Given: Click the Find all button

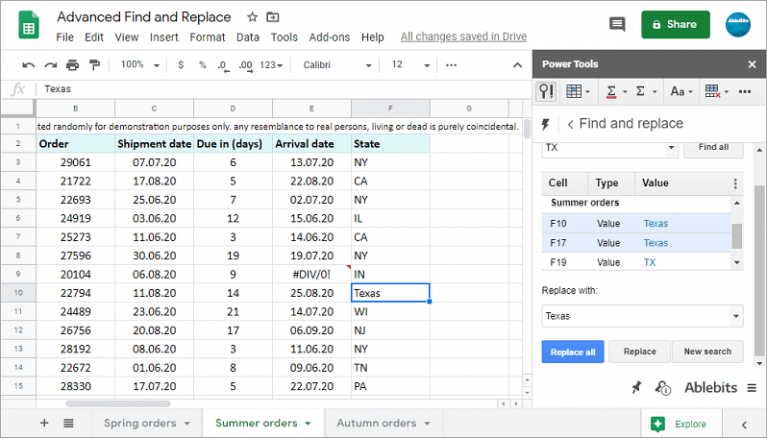Looking at the screenshot, I should point(713,147).
